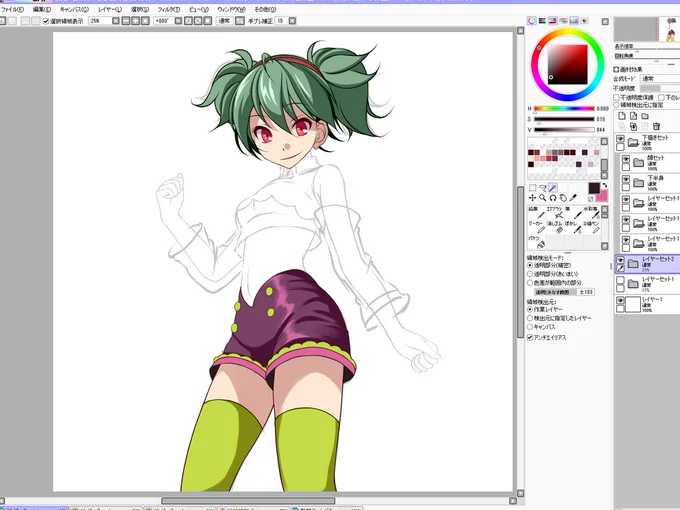Image resolution: width=680 pixels, height=510 pixels.
Task: Select 検出元に指定したレイヤー radio option
Action: (x=530, y=318)
